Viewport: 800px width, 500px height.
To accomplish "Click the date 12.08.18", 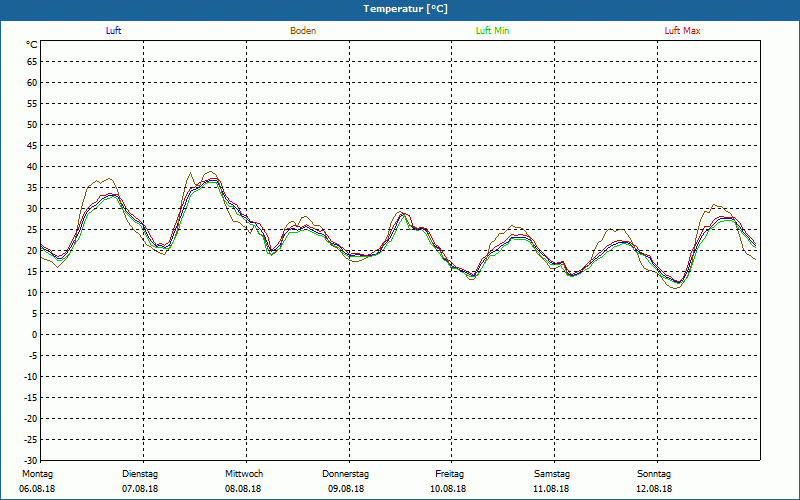I will click(x=654, y=489).
